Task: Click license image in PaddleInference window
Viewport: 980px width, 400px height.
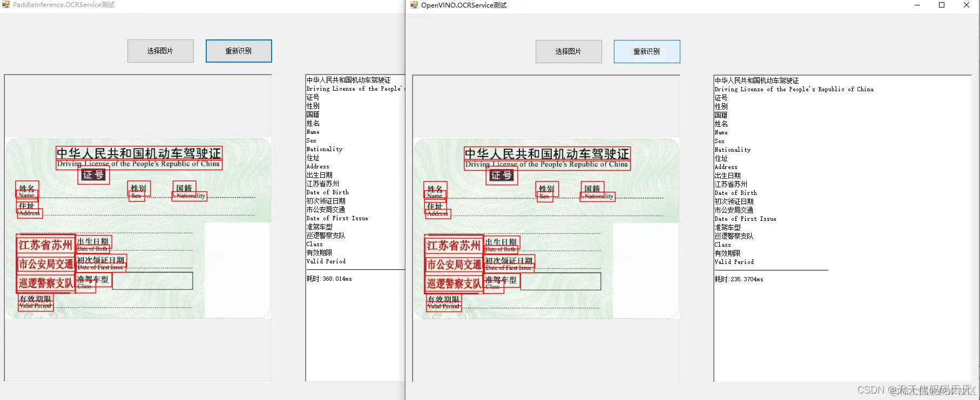Action: (138, 228)
